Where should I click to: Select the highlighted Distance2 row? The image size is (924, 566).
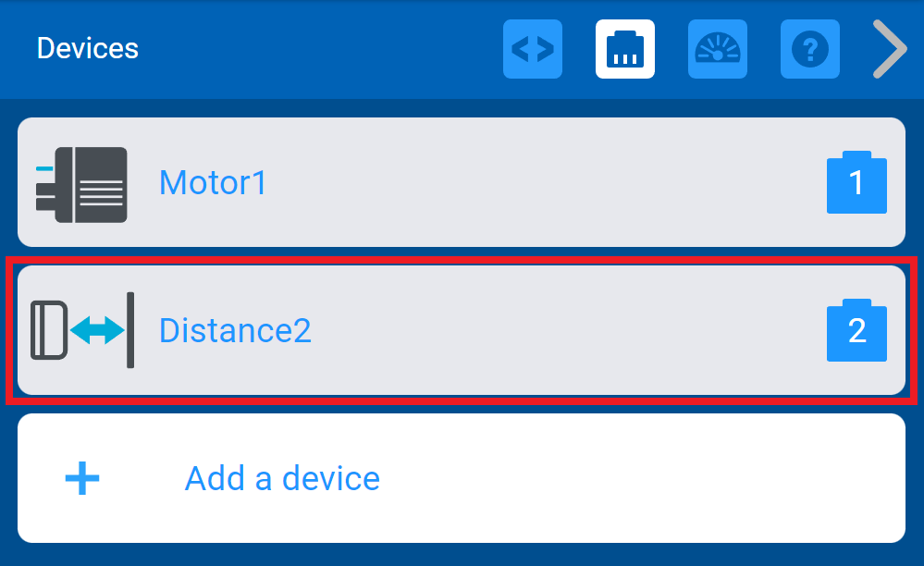(x=460, y=330)
